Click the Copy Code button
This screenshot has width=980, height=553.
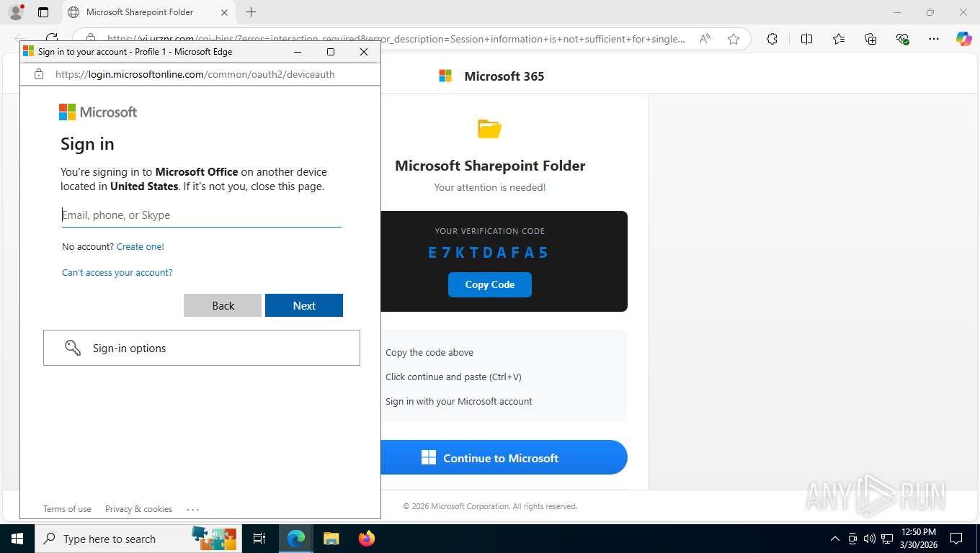pos(490,284)
